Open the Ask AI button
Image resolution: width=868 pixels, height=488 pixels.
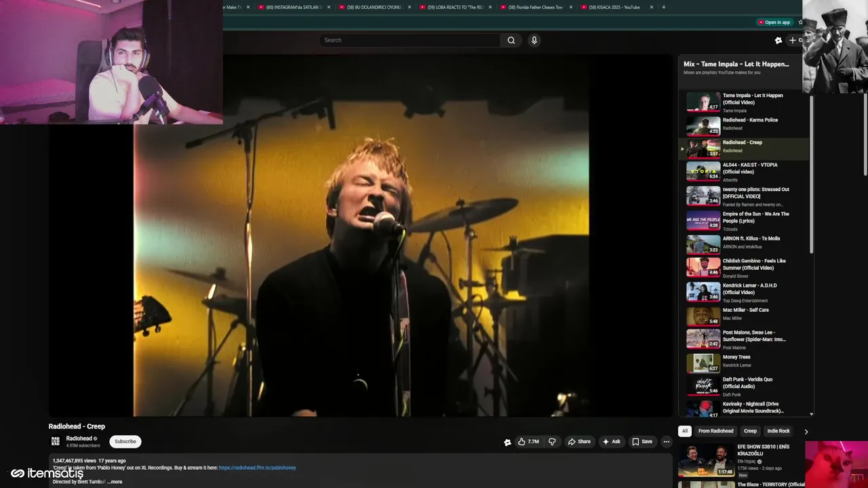(611, 442)
